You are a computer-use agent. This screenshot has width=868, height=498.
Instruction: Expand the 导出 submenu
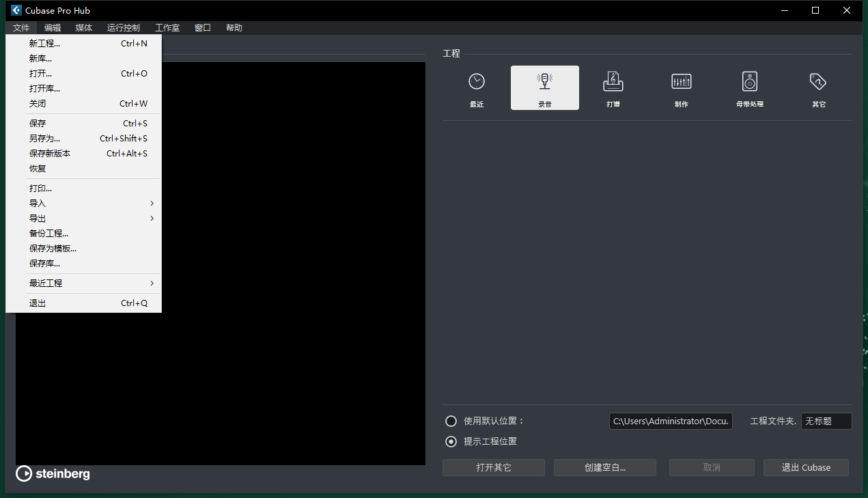[83, 219]
